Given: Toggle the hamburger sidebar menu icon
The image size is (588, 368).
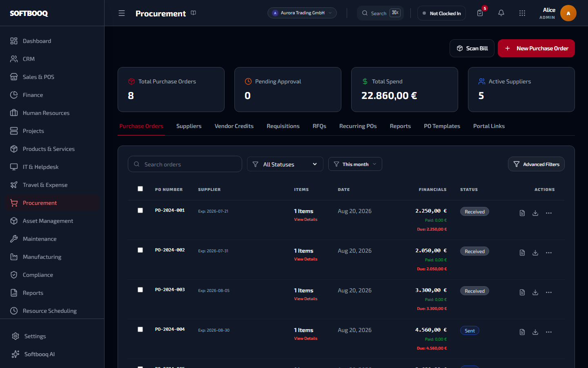Looking at the screenshot, I should pyautogui.click(x=122, y=13).
